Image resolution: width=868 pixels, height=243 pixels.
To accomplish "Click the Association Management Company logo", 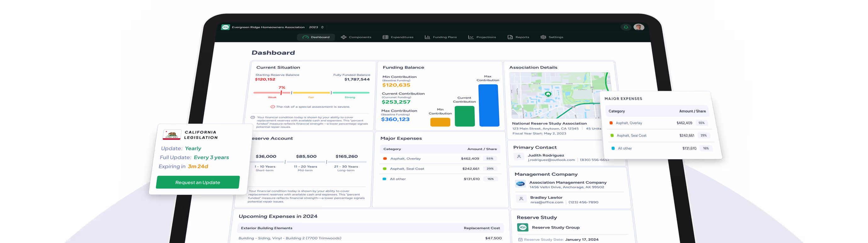I will [x=520, y=184].
